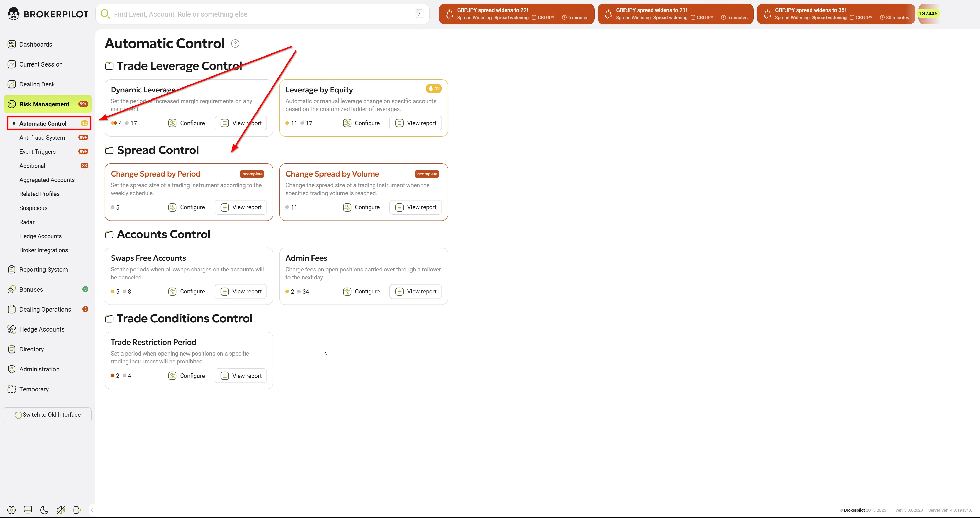The image size is (980, 518).
Task: Click the help icon beside Automatic Control heading
Action: click(x=235, y=43)
